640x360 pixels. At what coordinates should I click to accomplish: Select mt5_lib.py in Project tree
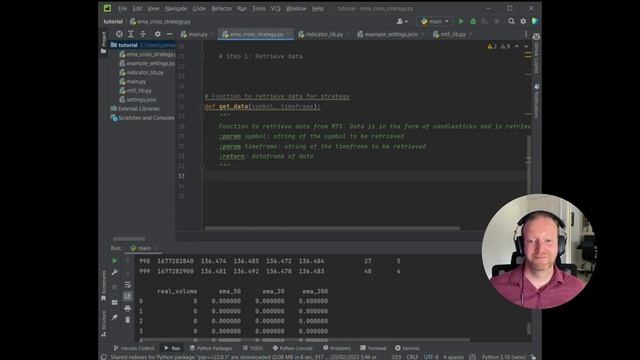coord(139,91)
